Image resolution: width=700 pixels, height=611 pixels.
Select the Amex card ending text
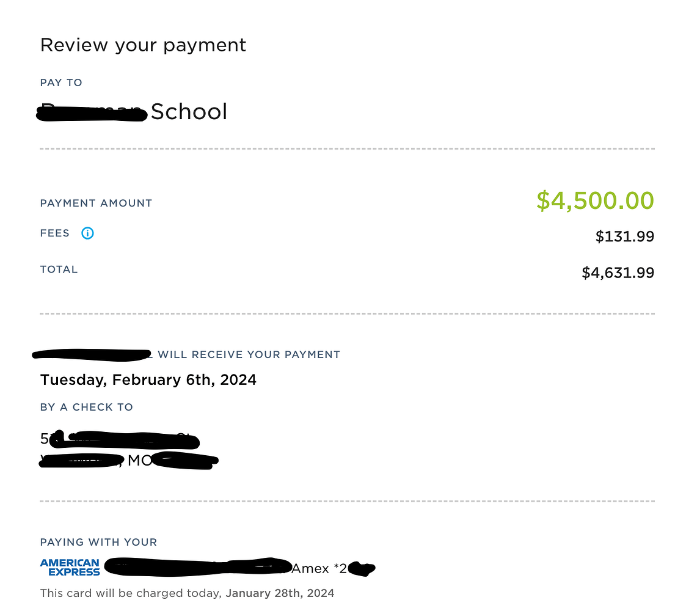click(x=319, y=569)
